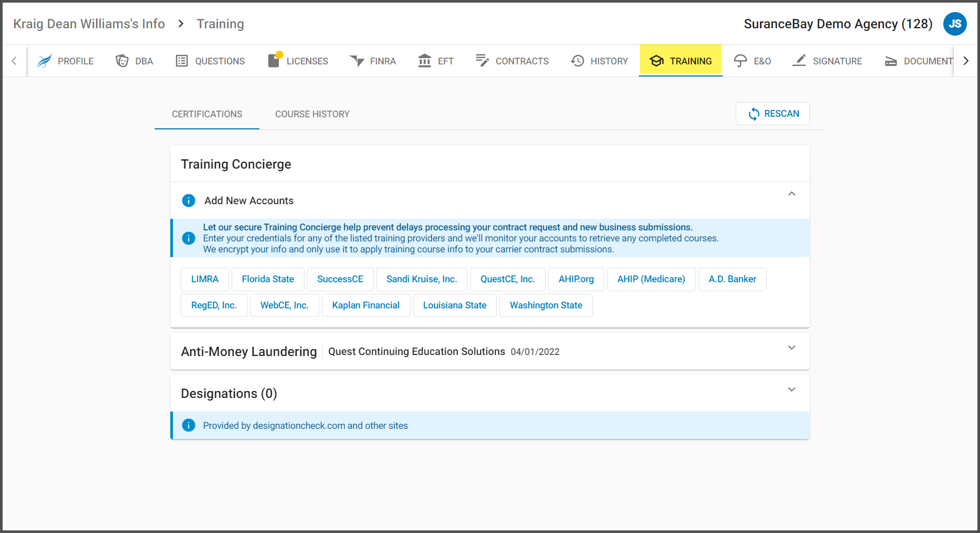The image size is (980, 533).
Task: Click the info icon in Training Concierge notice
Action: coord(189,238)
